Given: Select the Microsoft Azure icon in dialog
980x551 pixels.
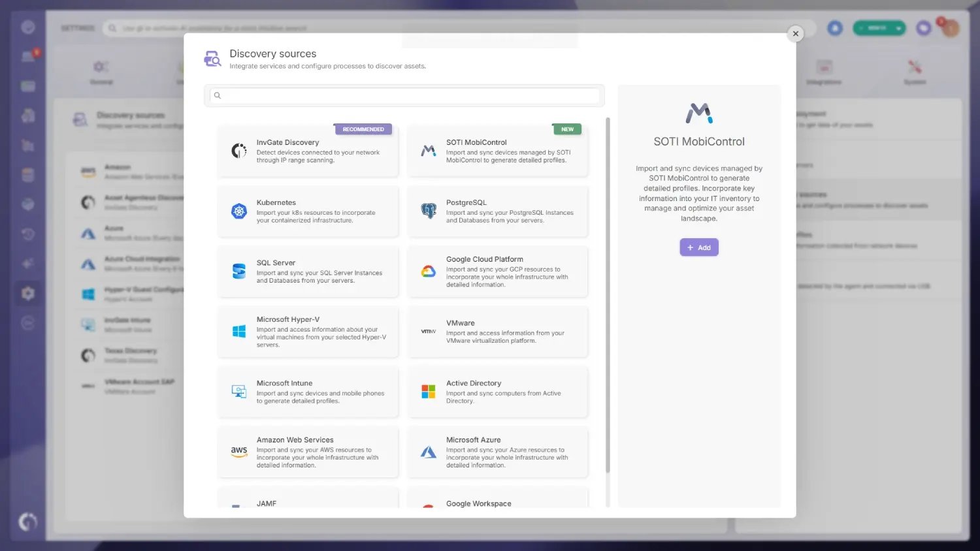Looking at the screenshot, I should tap(429, 452).
